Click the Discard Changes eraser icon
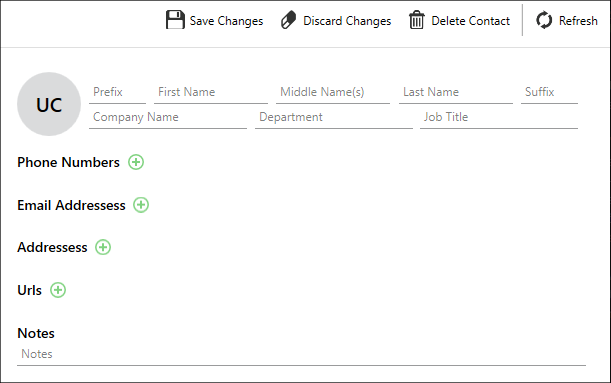Screen dimensions: 611x383 (289, 20)
